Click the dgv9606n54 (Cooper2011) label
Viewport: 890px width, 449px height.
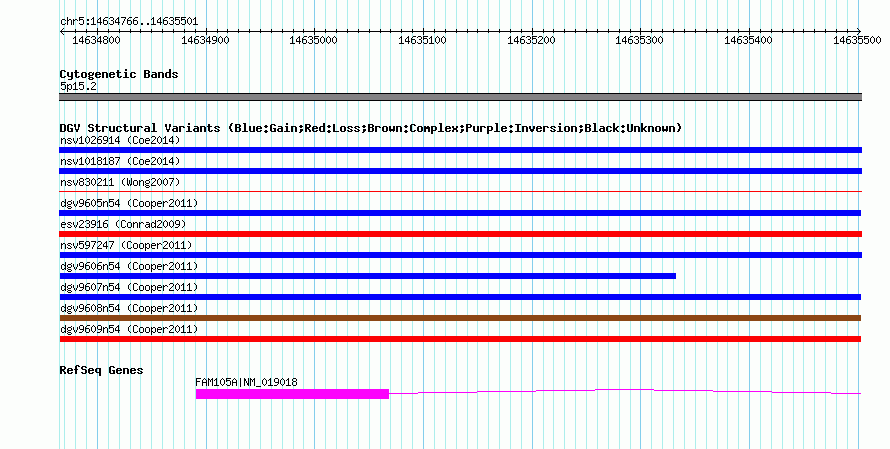[x=129, y=266]
